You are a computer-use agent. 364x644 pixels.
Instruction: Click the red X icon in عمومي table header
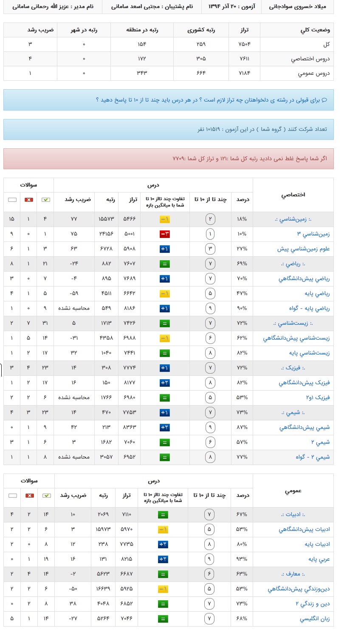(x=30, y=495)
